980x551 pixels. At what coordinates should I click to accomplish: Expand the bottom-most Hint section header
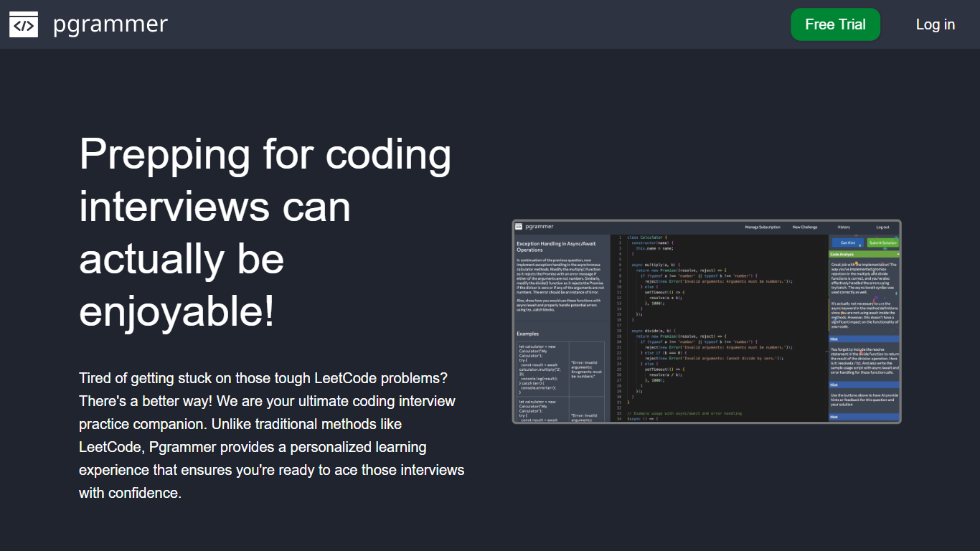click(x=864, y=416)
